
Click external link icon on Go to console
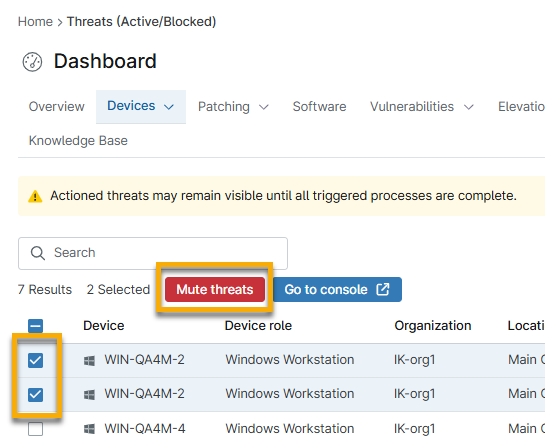383,289
